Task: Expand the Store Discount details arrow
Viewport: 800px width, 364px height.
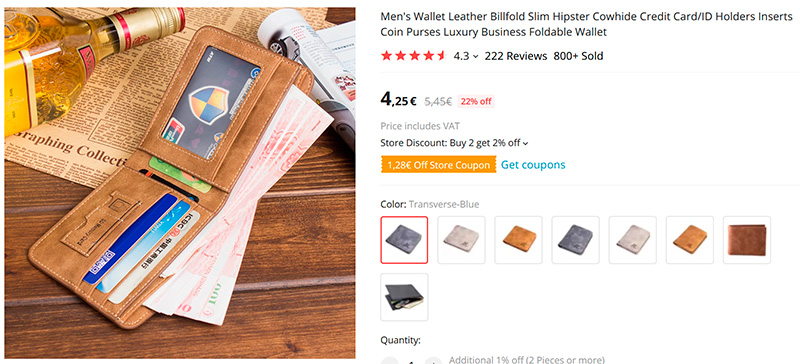Action: coord(526,144)
